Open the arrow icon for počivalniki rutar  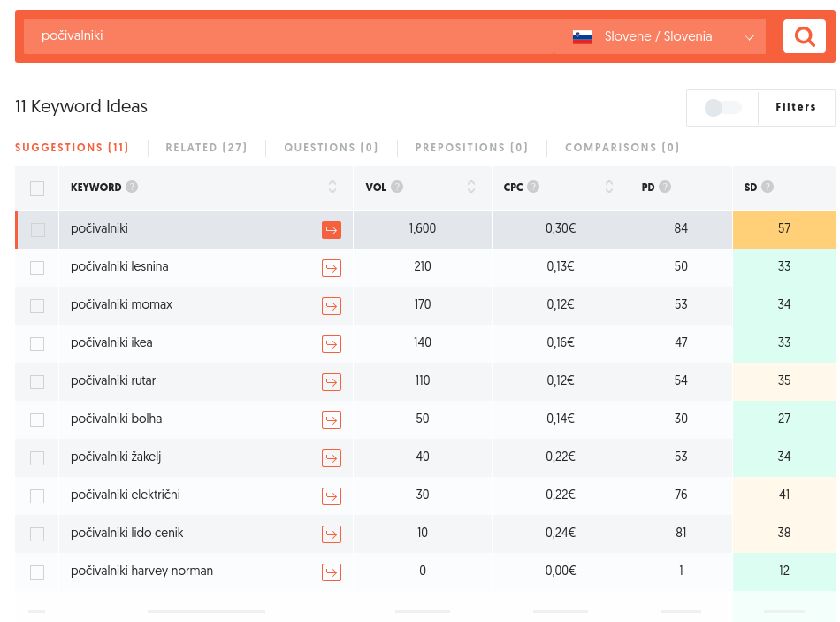331,382
